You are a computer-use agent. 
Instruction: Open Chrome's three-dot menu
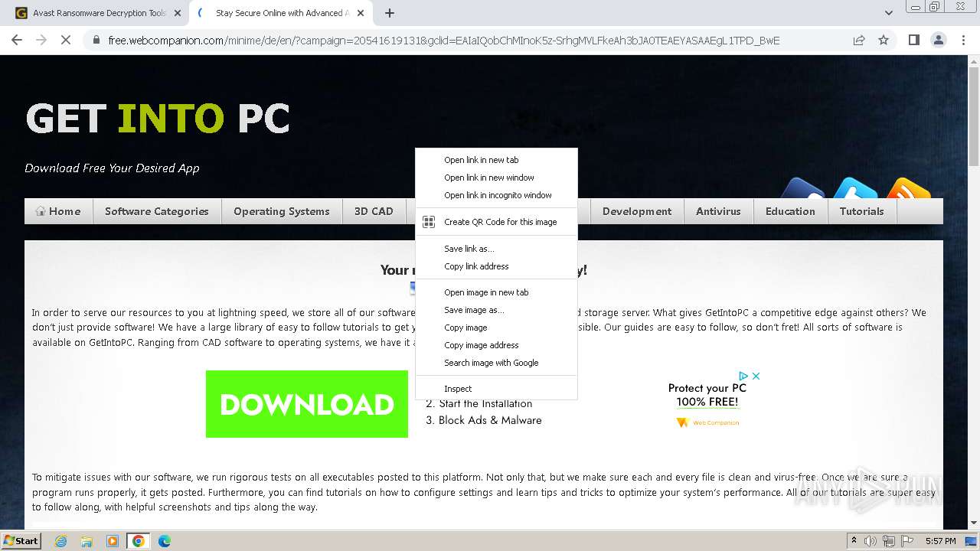pos(963,40)
